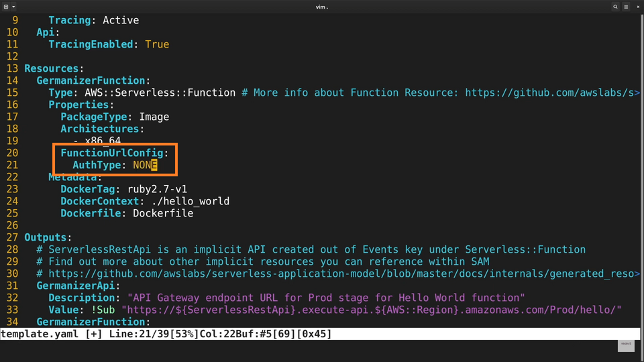The height and width of the screenshot is (362, 644).
Task: Click the 'Value' key on line 33
Action: coord(63,310)
